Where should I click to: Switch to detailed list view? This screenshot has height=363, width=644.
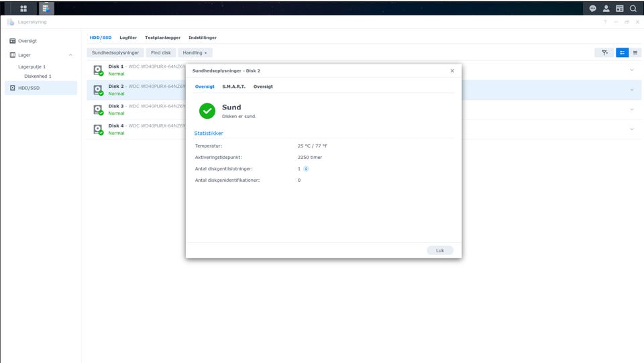pyautogui.click(x=622, y=52)
